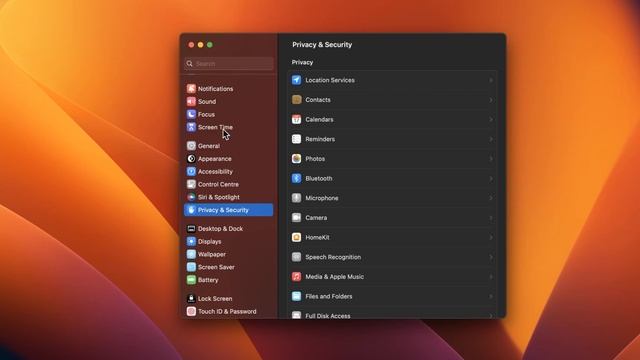Viewport: 640px width, 360px height.
Task: Close the System Settings window
Action: click(191, 44)
